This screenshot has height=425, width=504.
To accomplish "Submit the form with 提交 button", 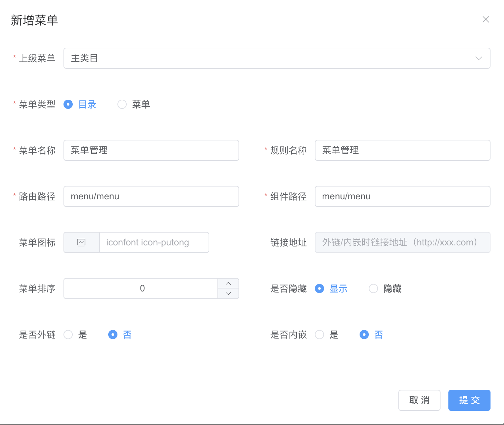I will [469, 400].
